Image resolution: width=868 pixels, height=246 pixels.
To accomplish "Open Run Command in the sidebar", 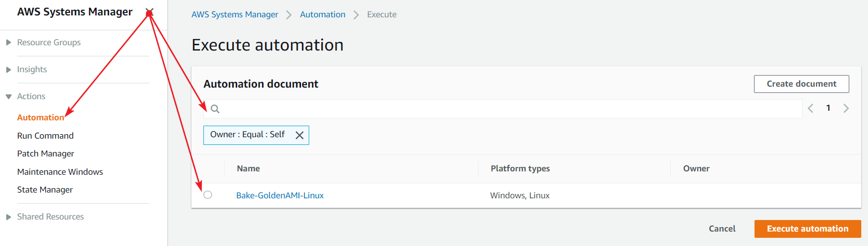I will 45,136.
